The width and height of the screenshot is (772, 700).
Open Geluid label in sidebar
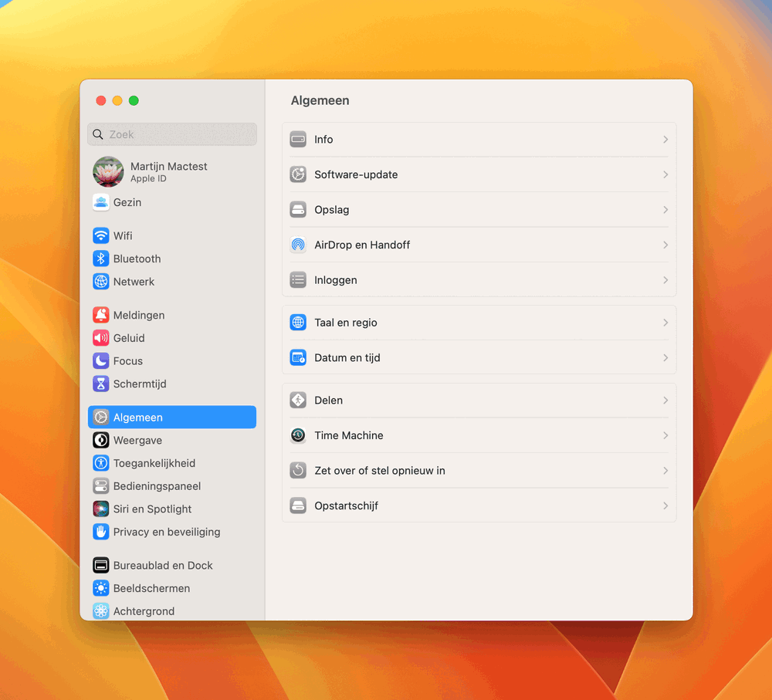[129, 338]
